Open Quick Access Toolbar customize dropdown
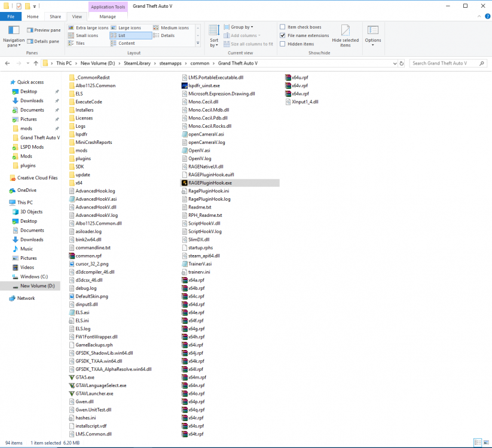The height and width of the screenshot is (448, 492). pyautogui.click(x=35, y=6)
